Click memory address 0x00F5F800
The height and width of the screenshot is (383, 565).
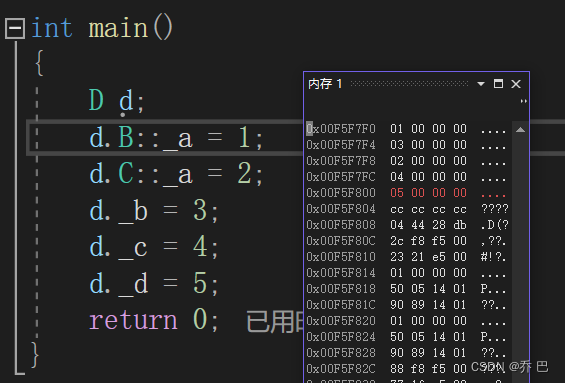(x=341, y=193)
